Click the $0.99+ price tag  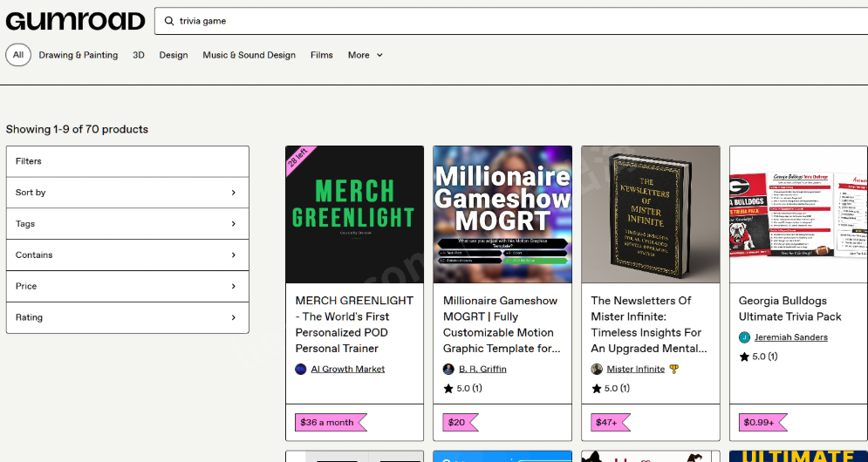click(x=762, y=422)
